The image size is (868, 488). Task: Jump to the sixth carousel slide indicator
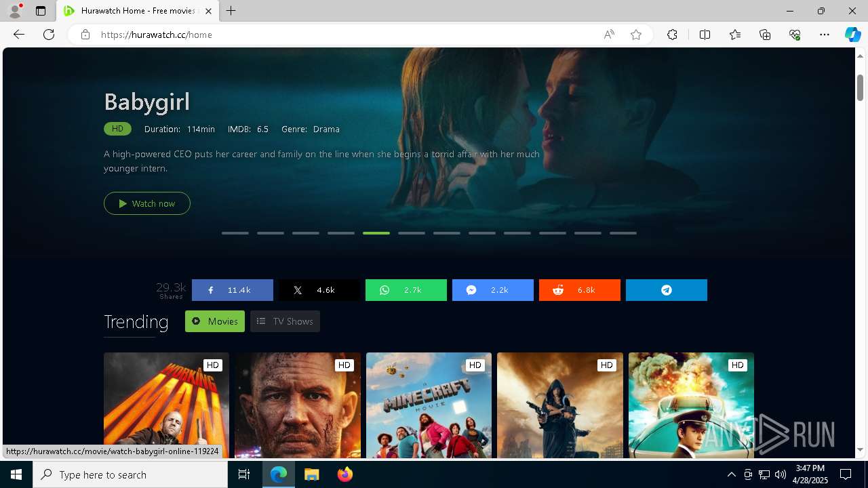point(412,233)
